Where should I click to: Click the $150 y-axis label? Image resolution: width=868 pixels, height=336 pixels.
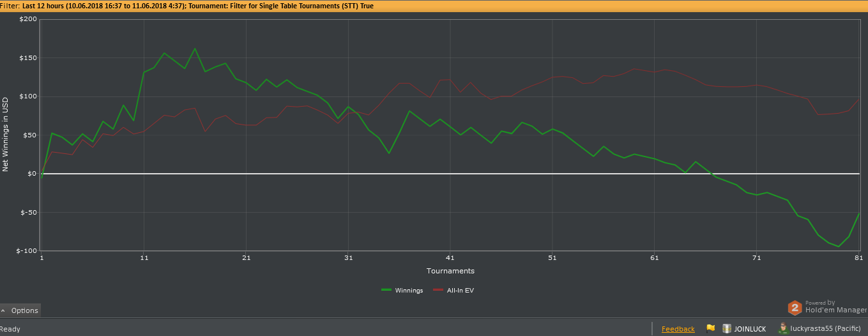coord(27,58)
